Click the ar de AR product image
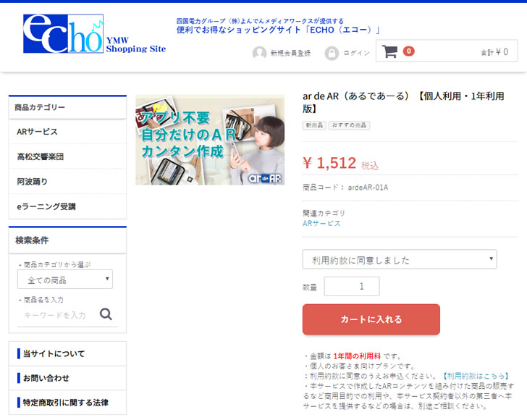527x420 pixels. point(210,140)
